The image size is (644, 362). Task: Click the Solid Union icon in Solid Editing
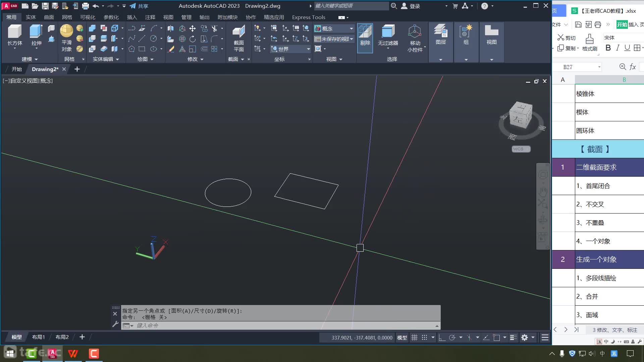click(x=92, y=28)
